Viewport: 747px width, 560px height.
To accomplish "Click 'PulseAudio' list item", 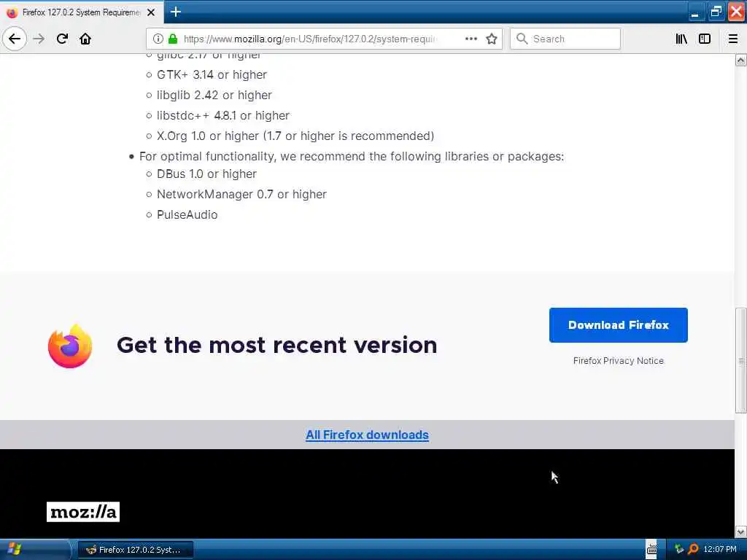I will (x=187, y=215).
